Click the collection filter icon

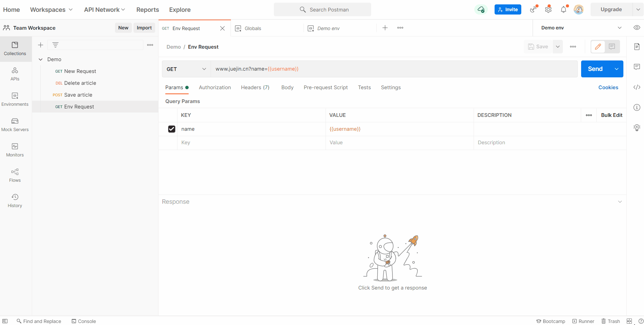click(55, 45)
